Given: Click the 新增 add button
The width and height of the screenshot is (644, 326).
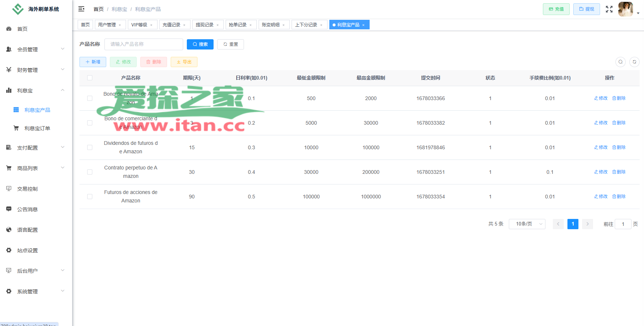Looking at the screenshot, I should click(93, 62).
